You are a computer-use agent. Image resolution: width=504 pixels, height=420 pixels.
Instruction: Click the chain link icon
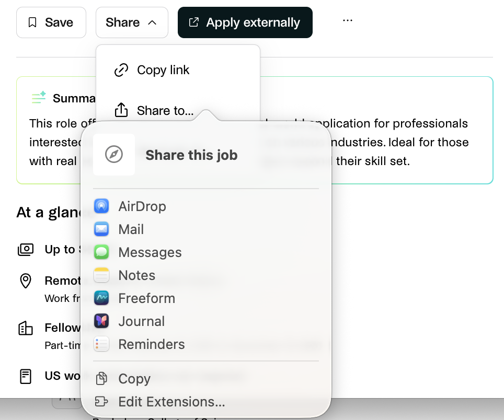(x=121, y=70)
